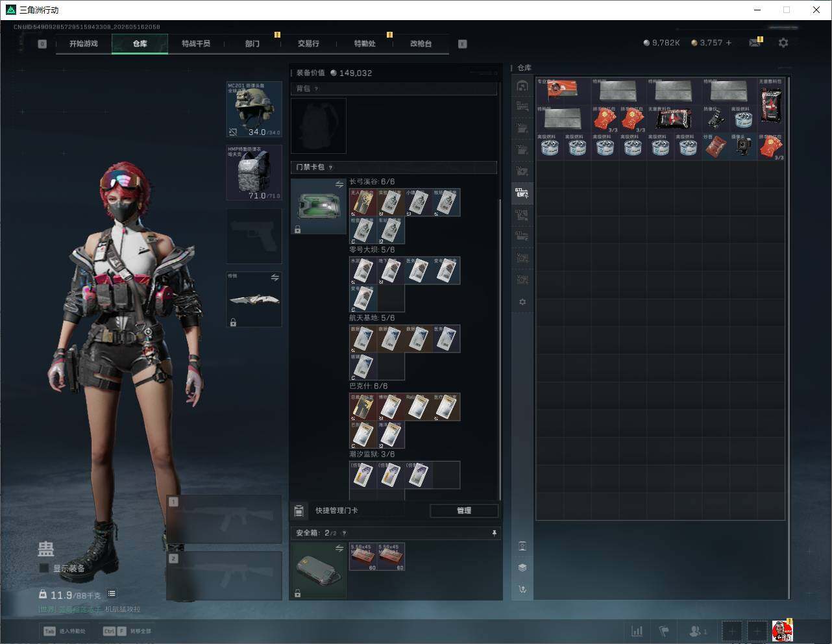Click the 零号大坝: 5/6 keycard group label
The image size is (832, 644).
[x=372, y=250]
